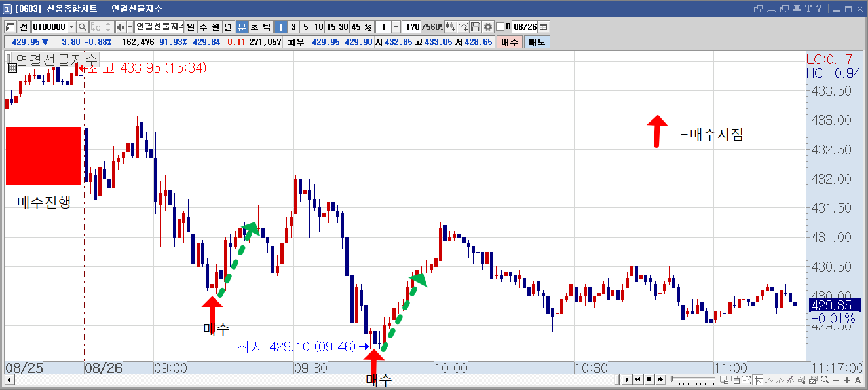The width and height of the screenshot is (868, 390).
Task: Click the A icon at bottom right
Action: coord(857,380)
